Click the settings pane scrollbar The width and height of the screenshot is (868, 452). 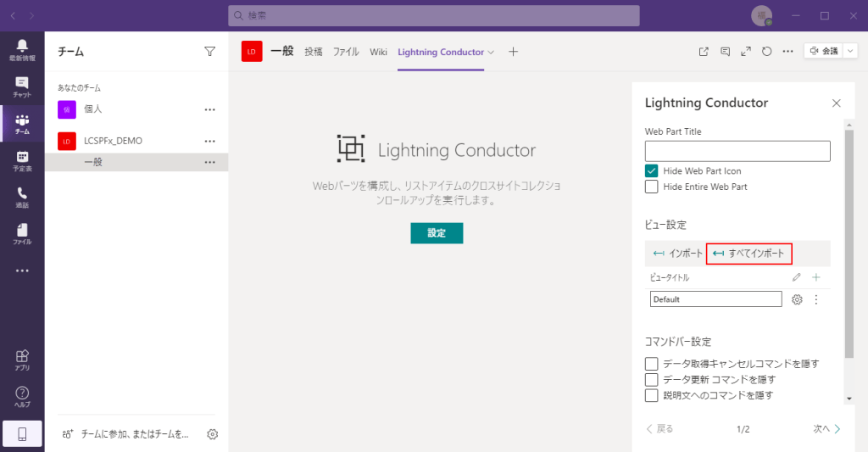[849, 243]
